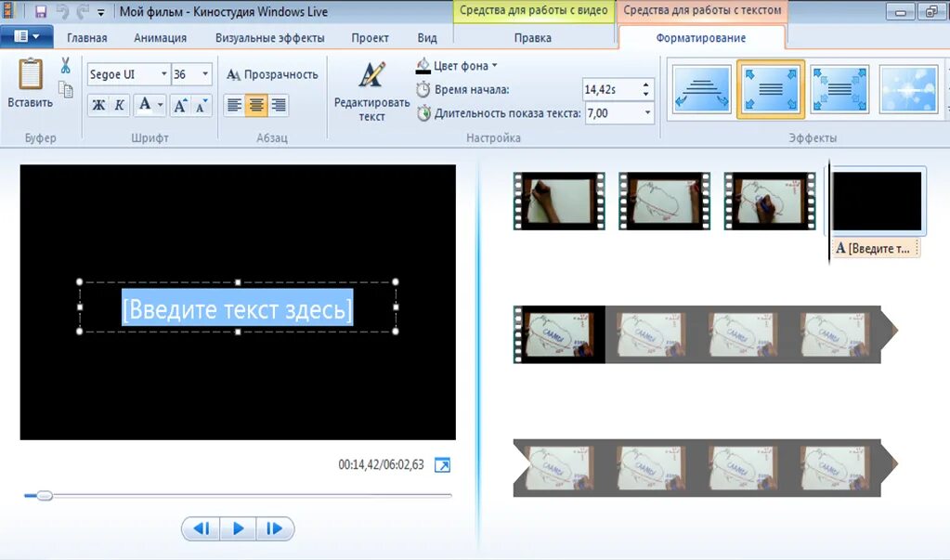Open the Анимация tab

(160, 37)
